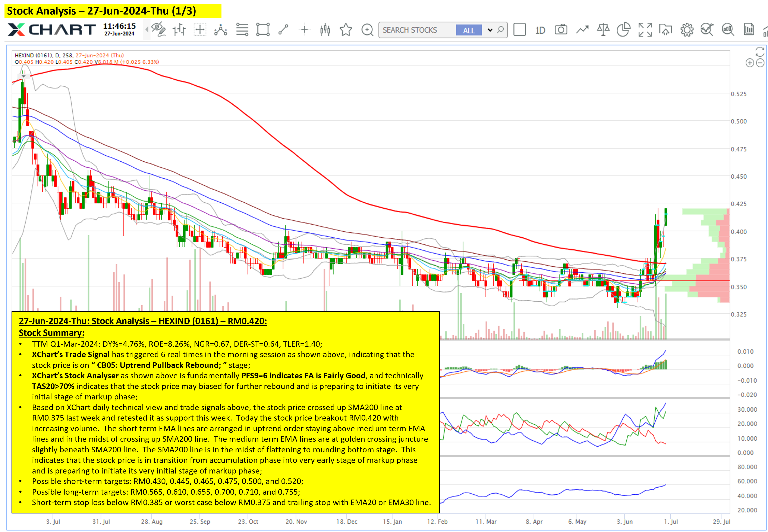Select the candlestick chart type icon
Image resolution: width=768 pixels, height=532 pixels.
pos(325,30)
